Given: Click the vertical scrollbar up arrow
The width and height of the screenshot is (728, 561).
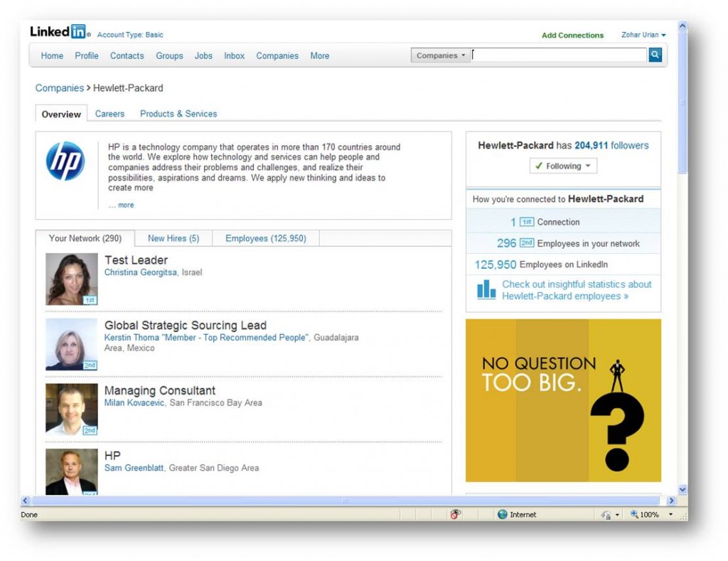Looking at the screenshot, I should (x=682, y=26).
